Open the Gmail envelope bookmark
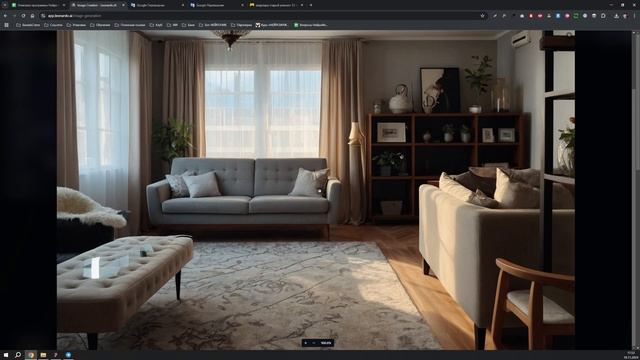Screen dimensions: 640x360 click(x=271, y=25)
